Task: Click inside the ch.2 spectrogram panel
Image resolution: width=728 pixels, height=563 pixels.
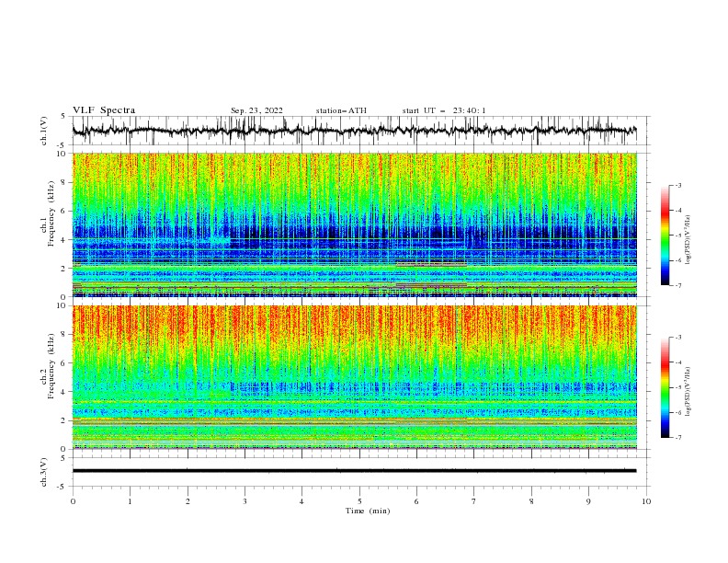Action: coord(355,377)
